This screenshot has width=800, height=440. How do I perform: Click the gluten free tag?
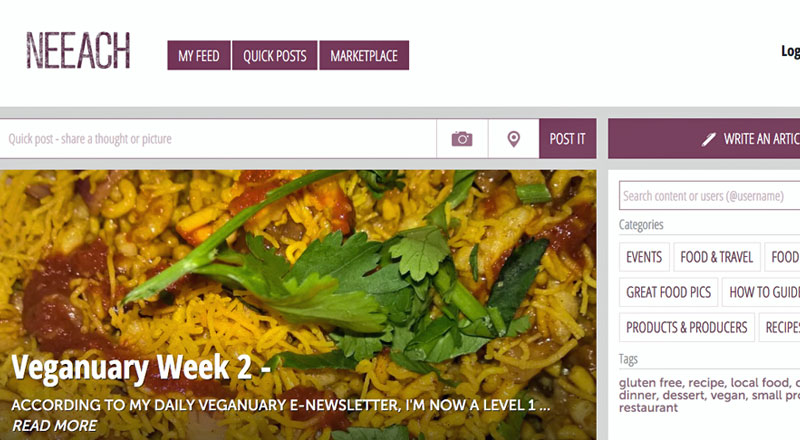point(651,383)
